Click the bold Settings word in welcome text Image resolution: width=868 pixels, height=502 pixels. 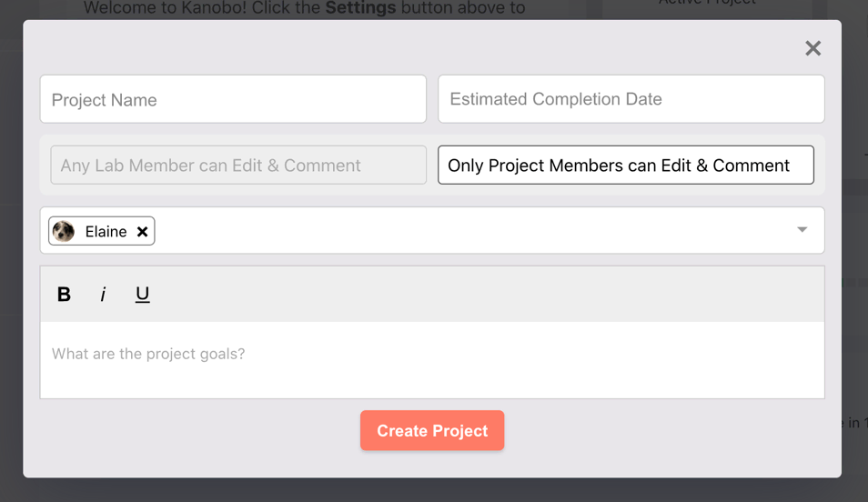360,8
